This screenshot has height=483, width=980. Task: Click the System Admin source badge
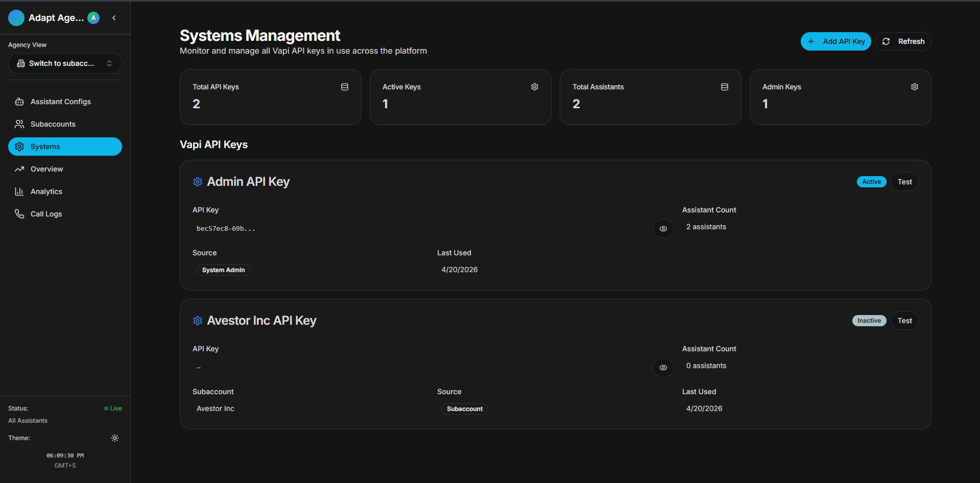tap(223, 270)
